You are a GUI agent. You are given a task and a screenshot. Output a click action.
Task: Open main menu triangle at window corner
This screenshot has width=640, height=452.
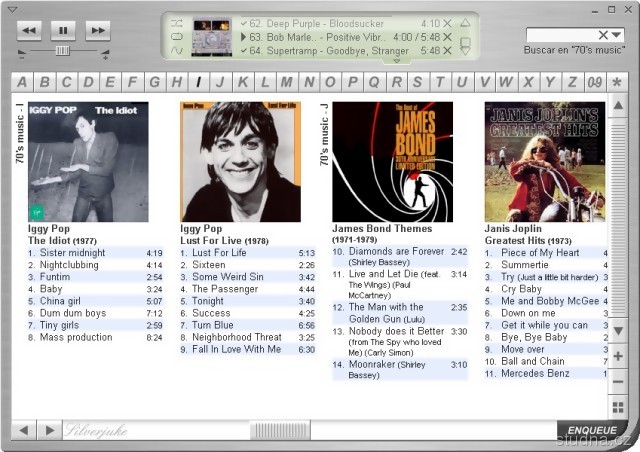[x=13, y=9]
